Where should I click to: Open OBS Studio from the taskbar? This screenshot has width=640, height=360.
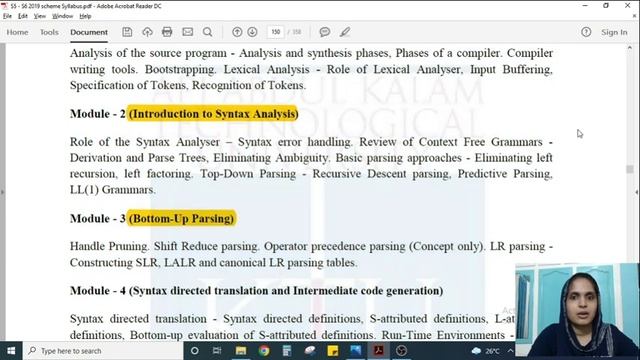click(x=401, y=351)
